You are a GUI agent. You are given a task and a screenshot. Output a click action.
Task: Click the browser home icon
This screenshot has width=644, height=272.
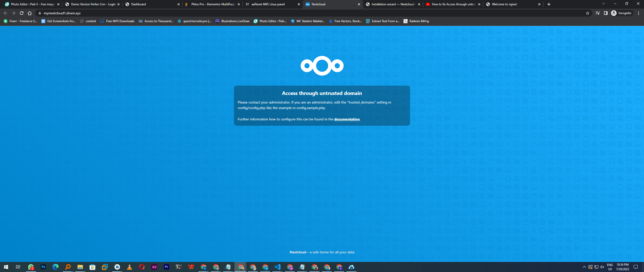coord(30,13)
